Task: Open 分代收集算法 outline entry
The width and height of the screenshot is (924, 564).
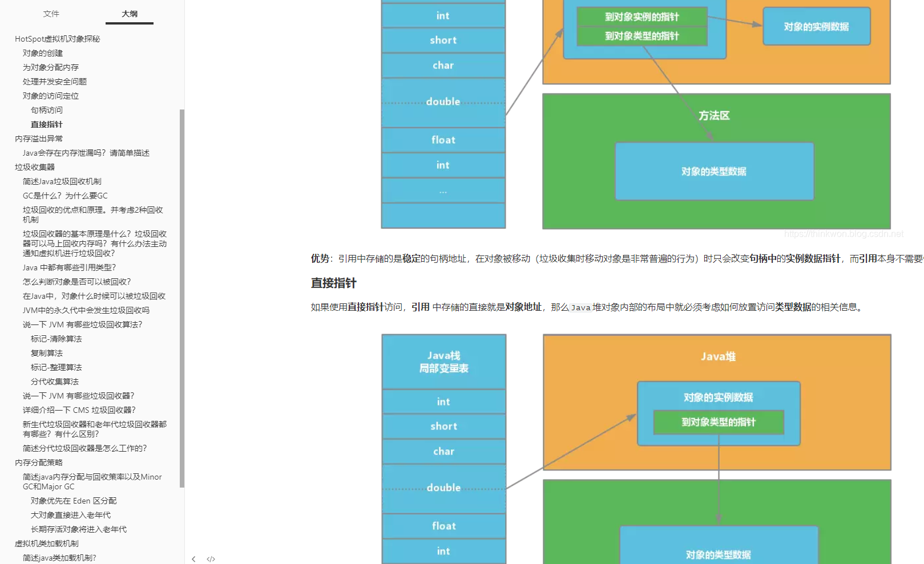Action: pyautogui.click(x=55, y=381)
